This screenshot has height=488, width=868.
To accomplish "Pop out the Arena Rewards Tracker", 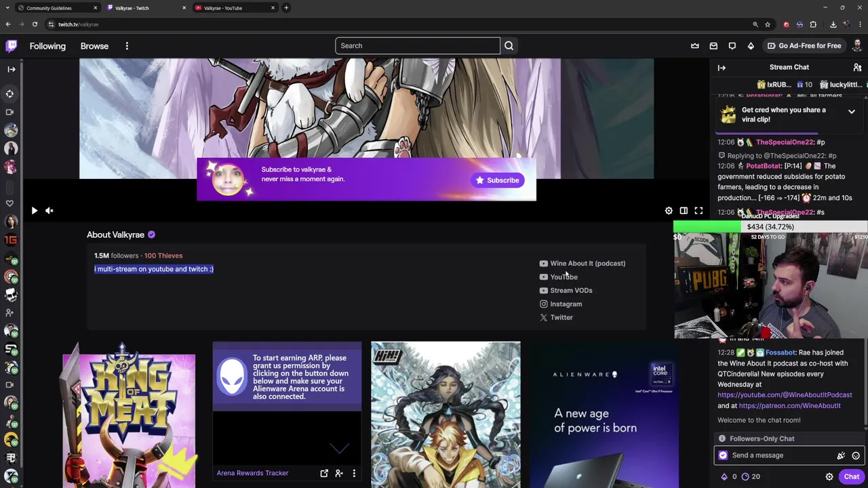I will pyautogui.click(x=324, y=473).
